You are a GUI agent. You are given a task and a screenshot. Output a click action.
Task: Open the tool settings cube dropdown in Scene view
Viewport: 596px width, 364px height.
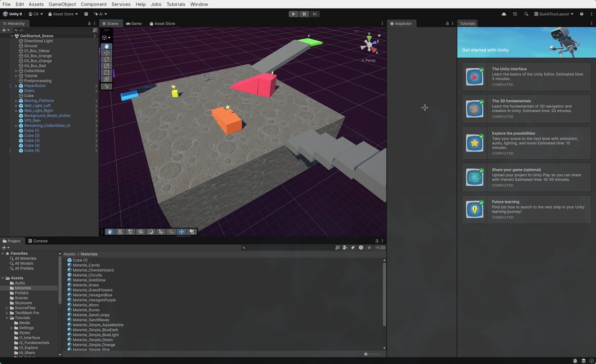[x=106, y=38]
